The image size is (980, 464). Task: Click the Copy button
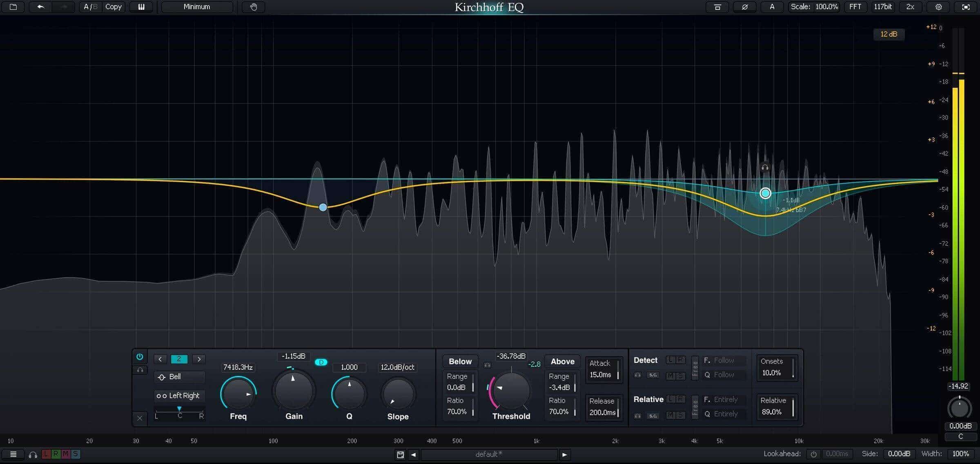pos(113,7)
